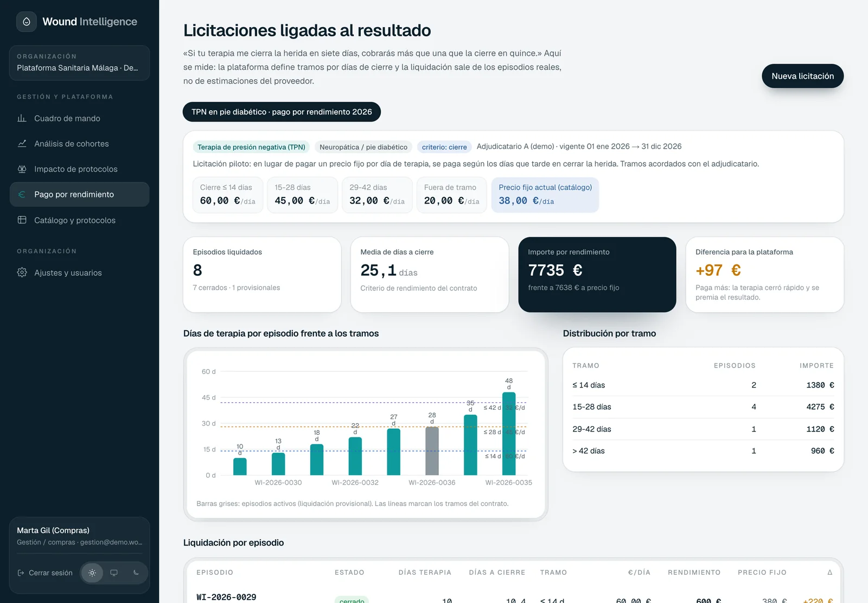Click the 15-28 días distribution row
This screenshot has width=868, height=603.
[703, 407]
